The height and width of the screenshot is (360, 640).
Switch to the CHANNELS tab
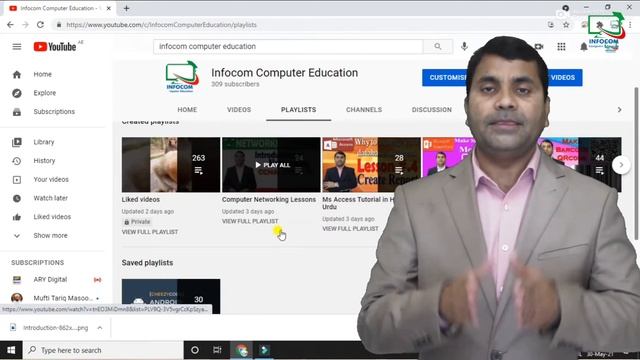(364, 109)
